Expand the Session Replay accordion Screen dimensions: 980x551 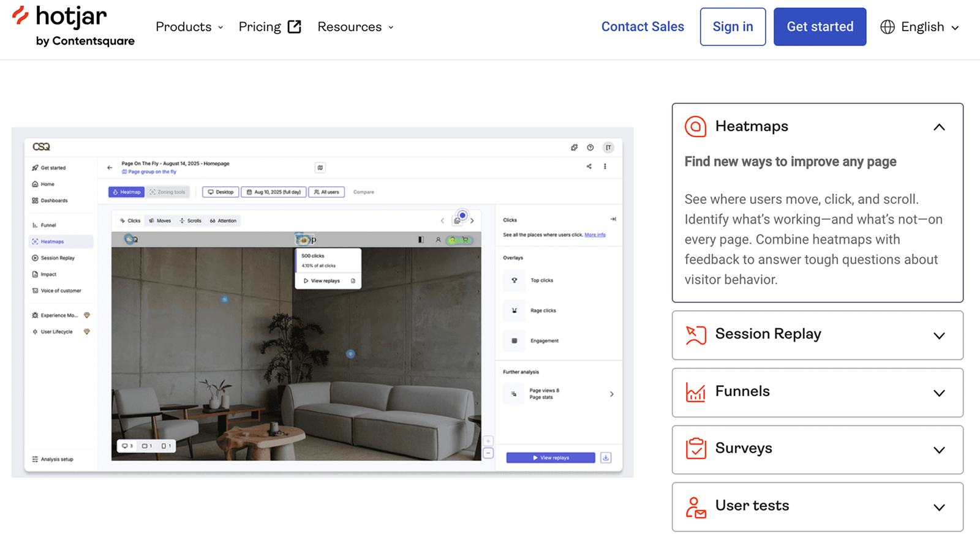pos(817,335)
